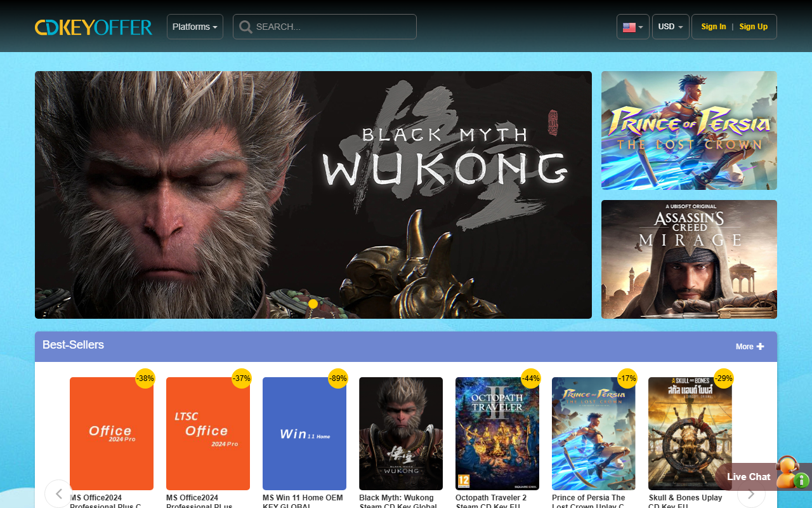Open the US flag language selector
The image size is (812, 508).
[x=632, y=27]
